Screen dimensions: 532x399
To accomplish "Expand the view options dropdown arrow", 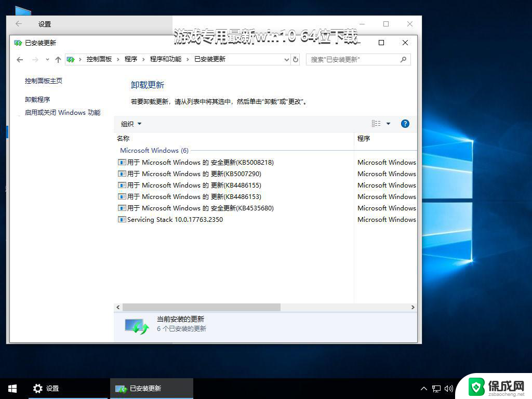I will [x=388, y=124].
